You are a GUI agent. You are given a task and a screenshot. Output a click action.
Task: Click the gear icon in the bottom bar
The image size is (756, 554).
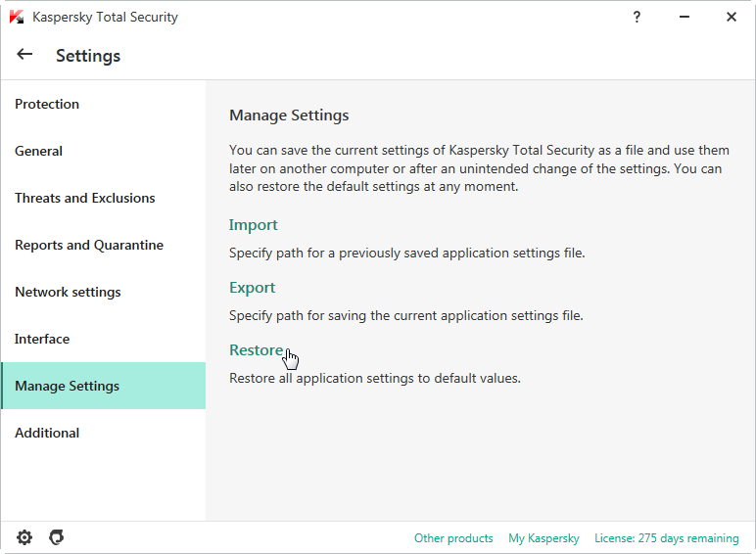[x=24, y=537]
